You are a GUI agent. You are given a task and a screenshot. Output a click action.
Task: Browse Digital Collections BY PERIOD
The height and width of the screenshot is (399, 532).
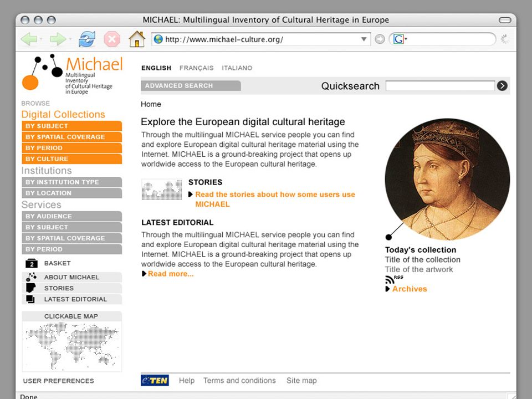(72, 148)
